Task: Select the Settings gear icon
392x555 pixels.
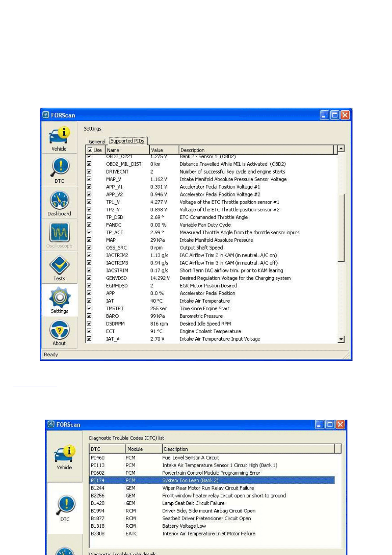Action: (x=59, y=300)
